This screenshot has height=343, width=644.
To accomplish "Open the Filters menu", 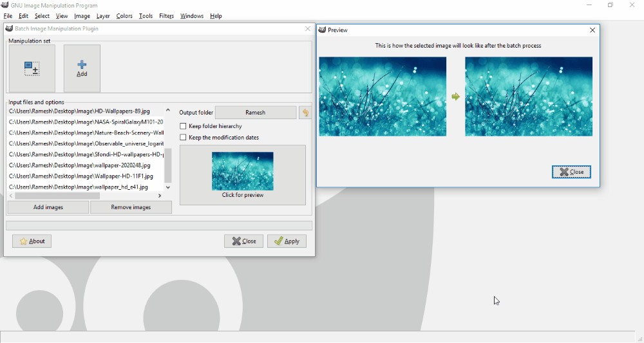I will (x=166, y=16).
